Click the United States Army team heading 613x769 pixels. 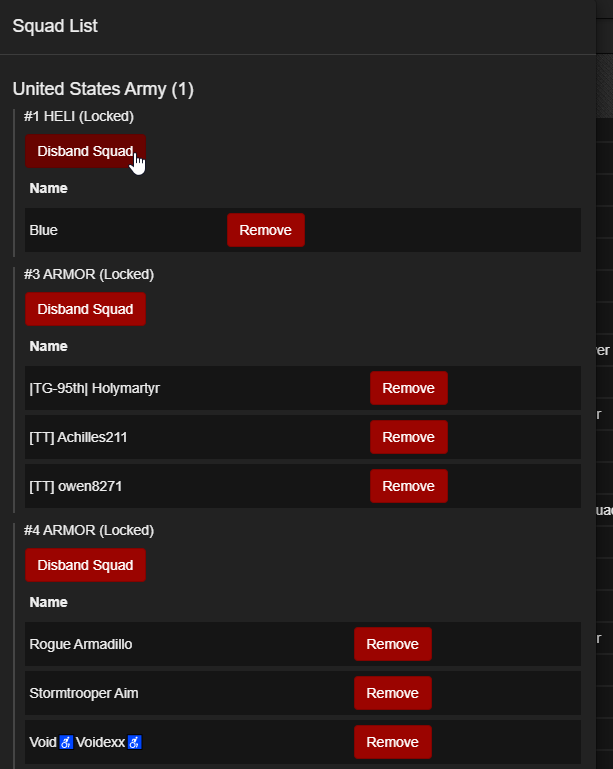(103, 89)
